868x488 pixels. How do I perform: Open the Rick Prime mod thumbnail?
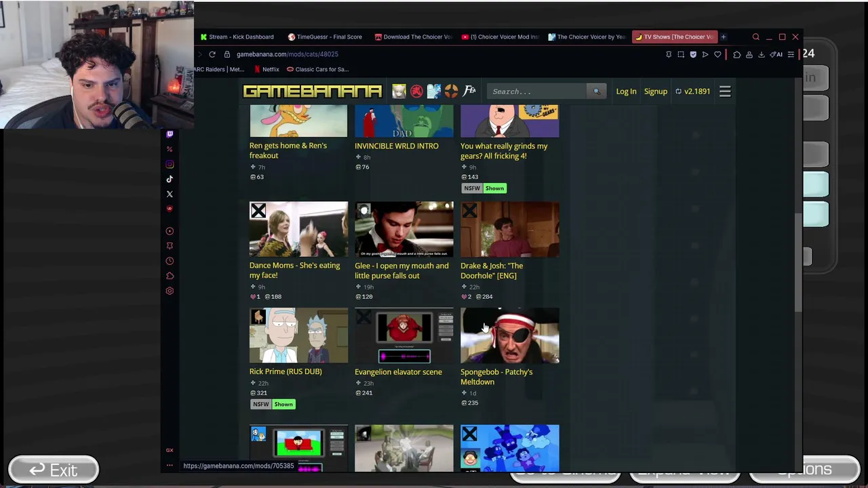click(298, 335)
